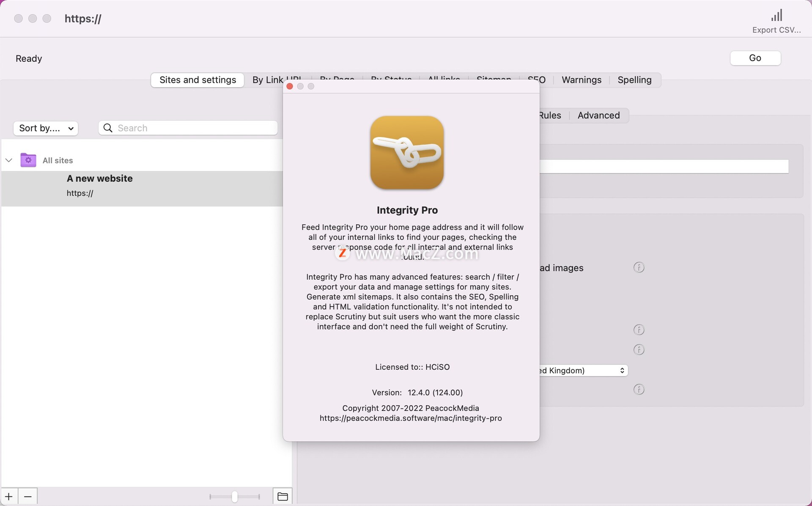This screenshot has width=812, height=506.
Task: Collapse the All sites group chevron
Action: 8,160
